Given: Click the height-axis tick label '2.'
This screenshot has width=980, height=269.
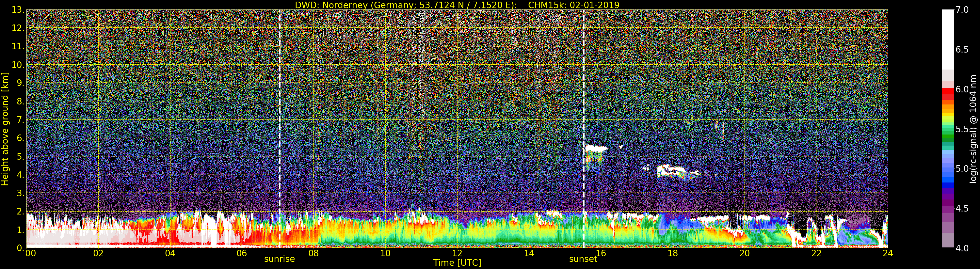Looking at the screenshot, I should (21, 212).
